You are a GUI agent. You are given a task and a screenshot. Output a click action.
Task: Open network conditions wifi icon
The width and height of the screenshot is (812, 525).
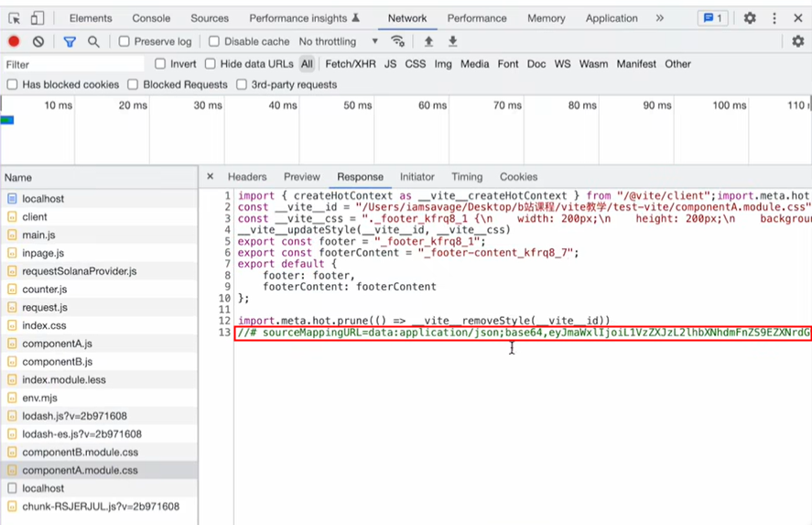point(397,41)
